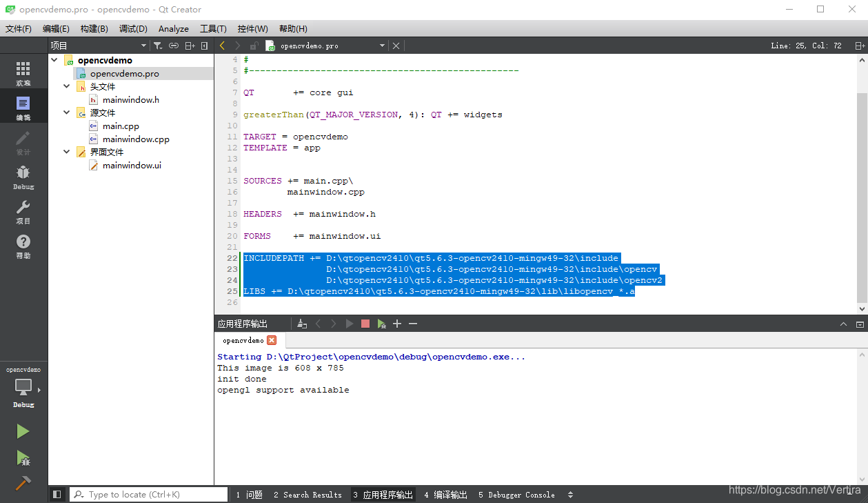The width and height of the screenshot is (868, 503).
Task: Open the 调试(D) menu
Action: [x=133, y=28]
